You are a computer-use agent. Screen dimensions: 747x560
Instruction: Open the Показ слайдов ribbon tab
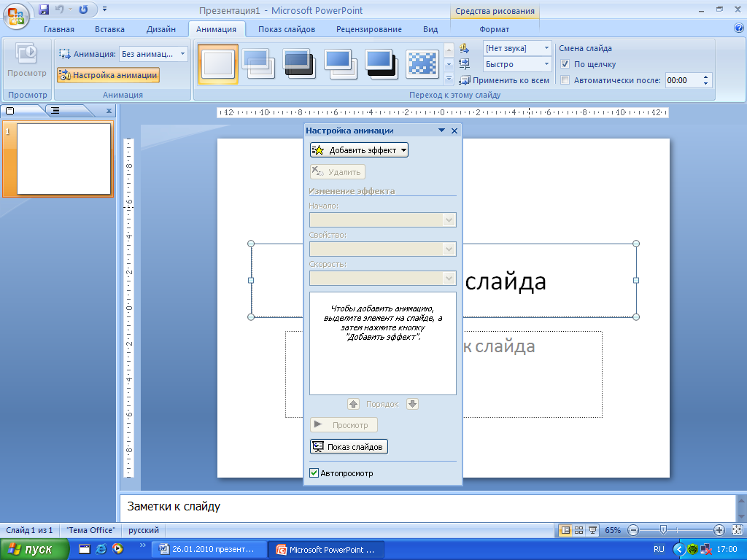coord(287,29)
